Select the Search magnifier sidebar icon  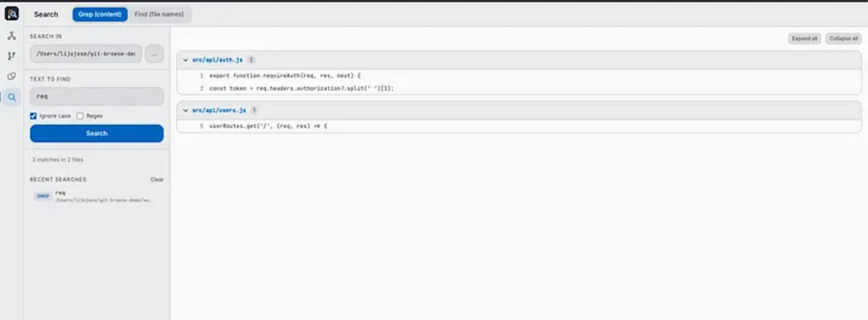(x=11, y=97)
